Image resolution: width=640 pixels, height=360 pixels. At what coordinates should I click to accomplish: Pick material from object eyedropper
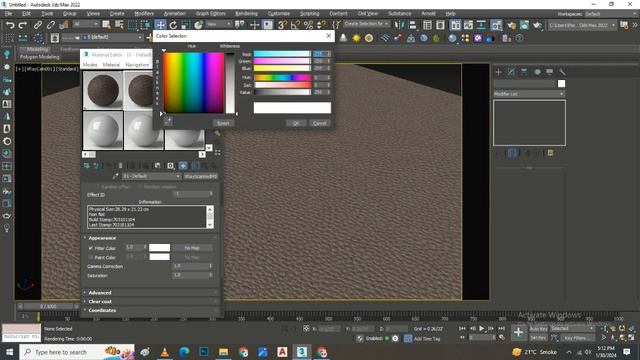point(116,176)
